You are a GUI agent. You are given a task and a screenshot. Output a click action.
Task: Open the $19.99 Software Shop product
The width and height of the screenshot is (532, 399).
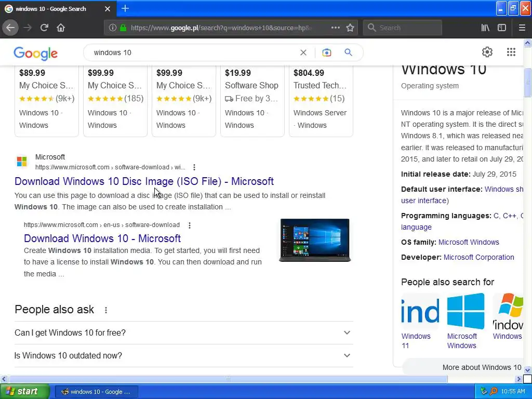(x=252, y=101)
